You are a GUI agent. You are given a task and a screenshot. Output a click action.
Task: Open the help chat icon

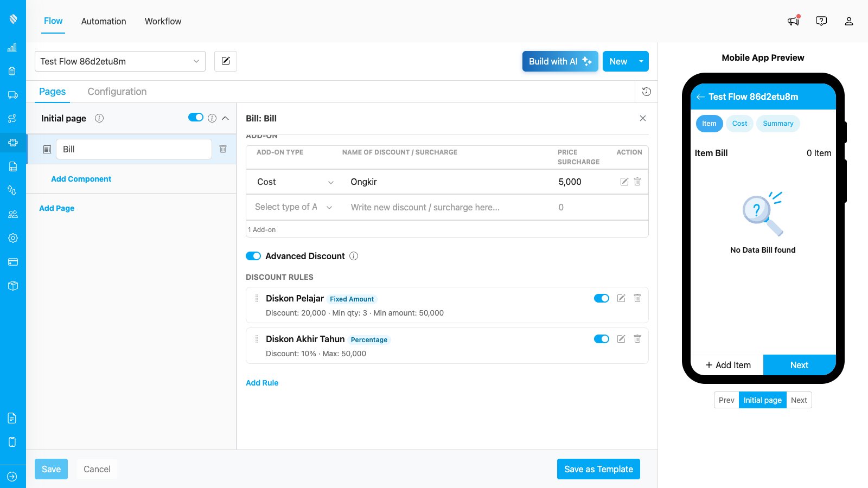coord(821,21)
